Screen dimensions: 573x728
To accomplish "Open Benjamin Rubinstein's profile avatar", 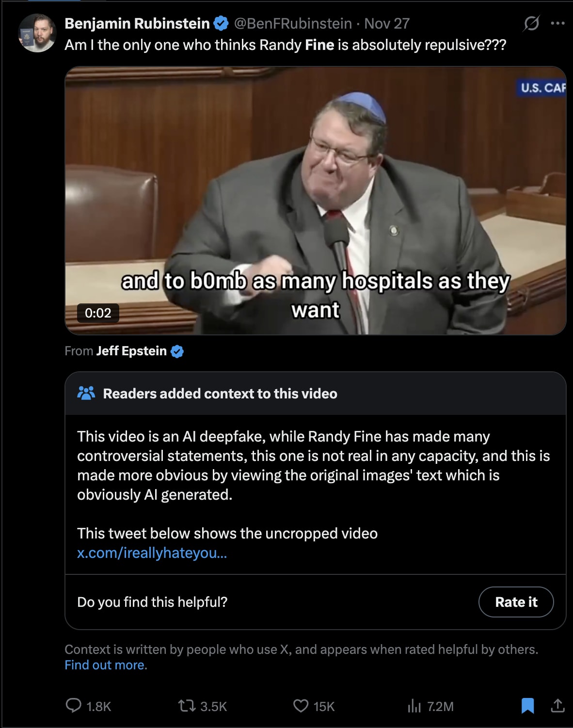I will tap(37, 33).
